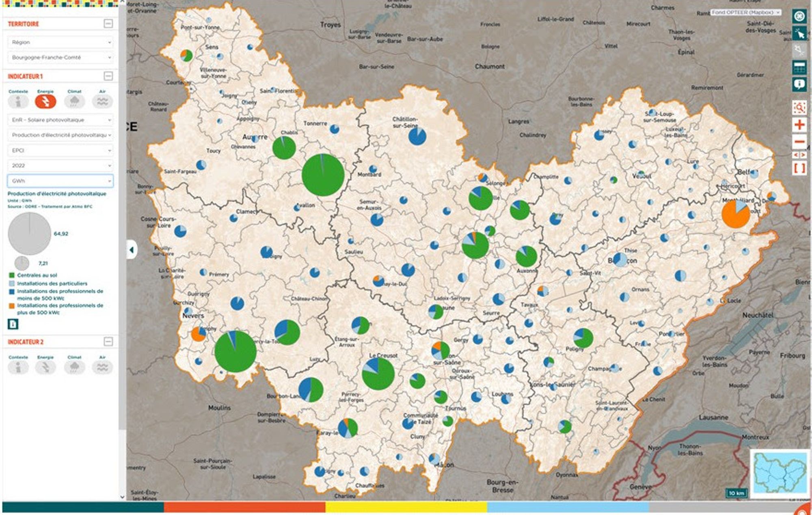Collapse the INDICATEUR 2 section
The width and height of the screenshot is (812, 515).
(108, 342)
